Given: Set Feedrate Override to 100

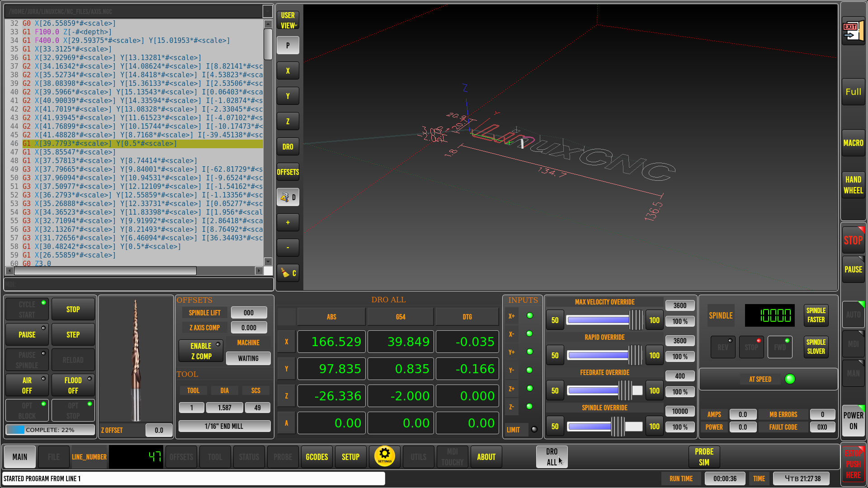Looking at the screenshot, I should [x=654, y=390].
